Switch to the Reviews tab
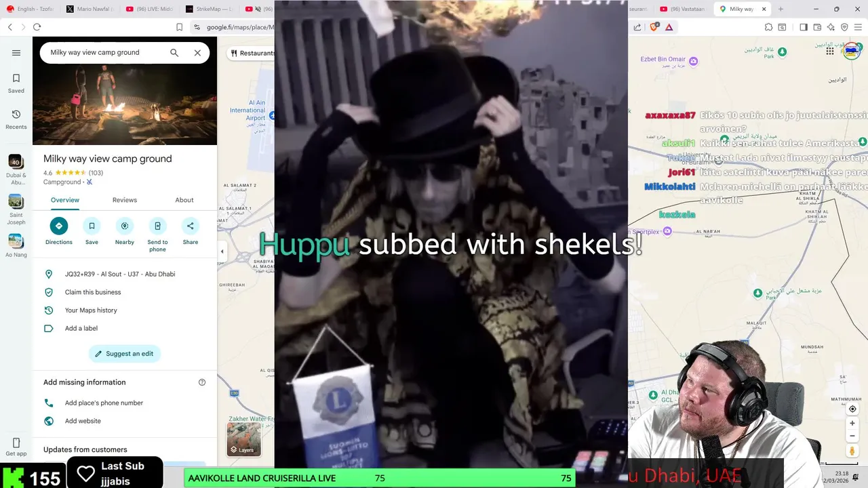 click(x=125, y=200)
